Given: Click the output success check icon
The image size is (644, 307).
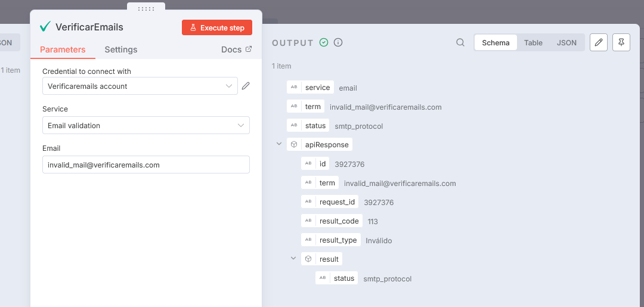Looking at the screenshot, I should [x=324, y=43].
